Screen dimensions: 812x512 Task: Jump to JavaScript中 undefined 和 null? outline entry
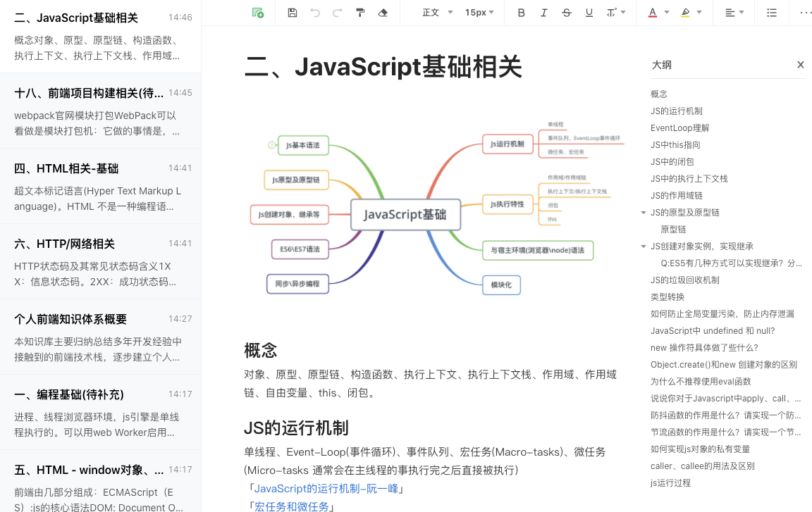pyautogui.click(x=713, y=331)
